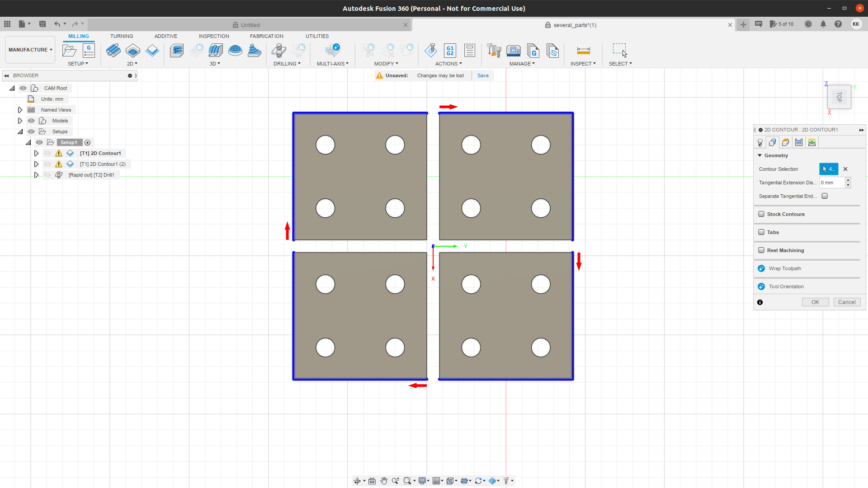Toggle visibility of Models node
Viewport: 868px width, 488px height.
pos(31,121)
